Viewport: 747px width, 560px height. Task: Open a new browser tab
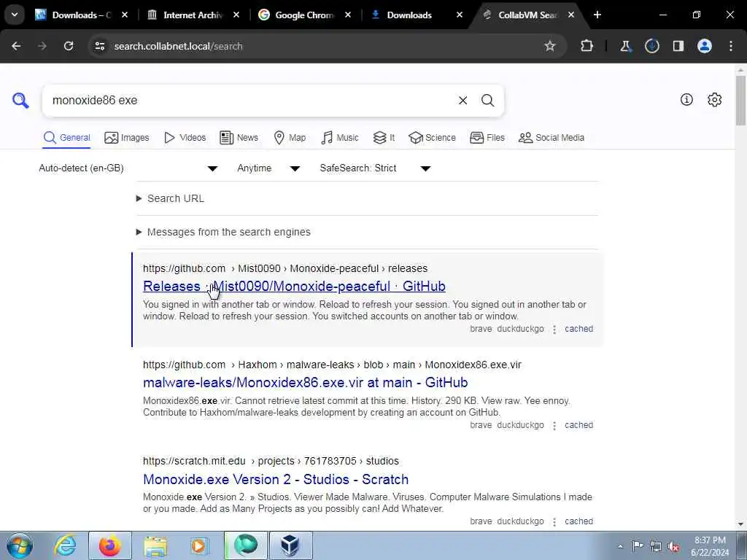[597, 15]
